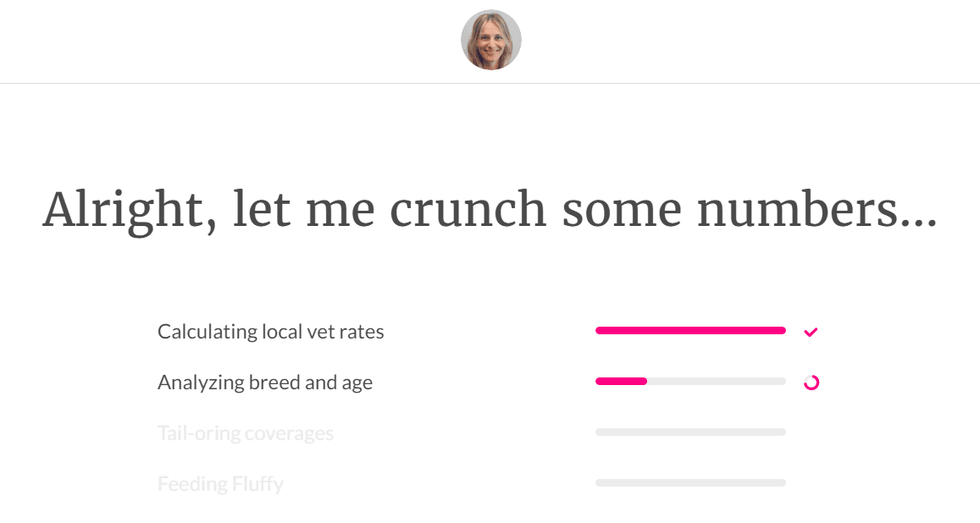Click the gray unfilled part of breed progress bar

[717, 382]
